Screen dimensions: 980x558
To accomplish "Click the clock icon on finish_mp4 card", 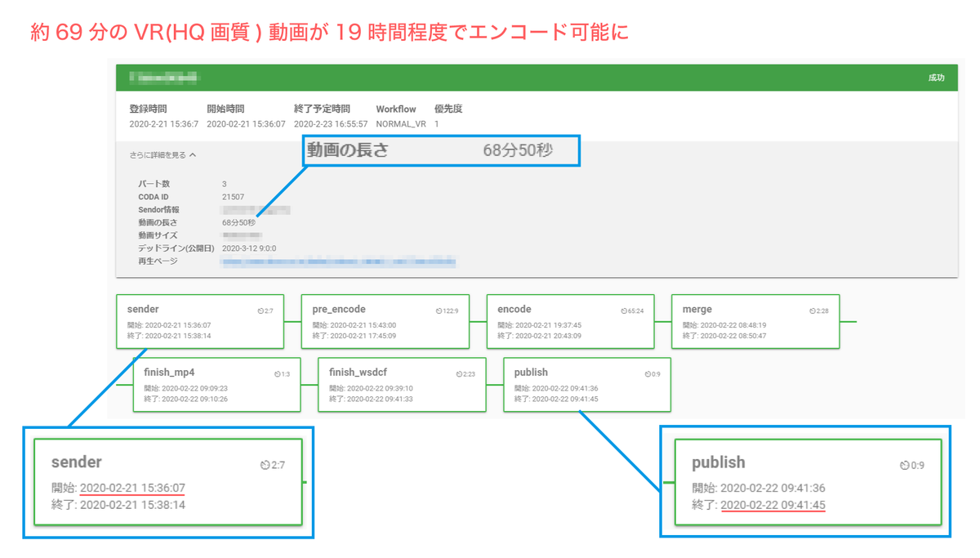I will (x=278, y=374).
